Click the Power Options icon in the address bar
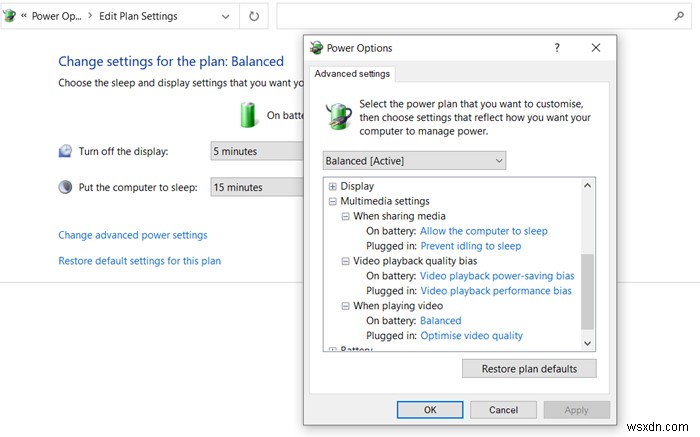This screenshot has height=437, width=700. 9,16
